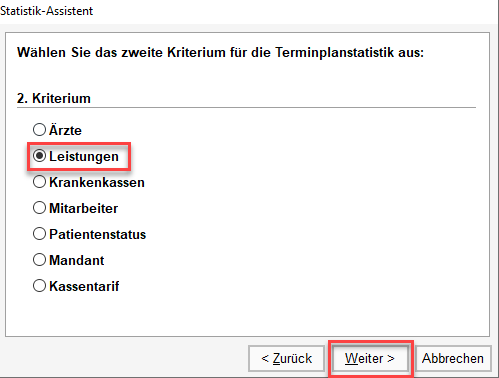Click the Patientenstatus label text
The width and height of the screenshot is (499, 378).
coord(98,234)
